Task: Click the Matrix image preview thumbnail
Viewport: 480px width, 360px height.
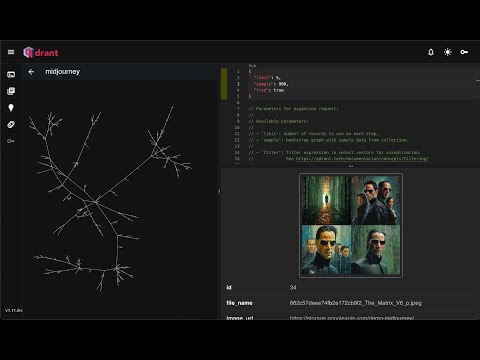Action: click(x=351, y=225)
